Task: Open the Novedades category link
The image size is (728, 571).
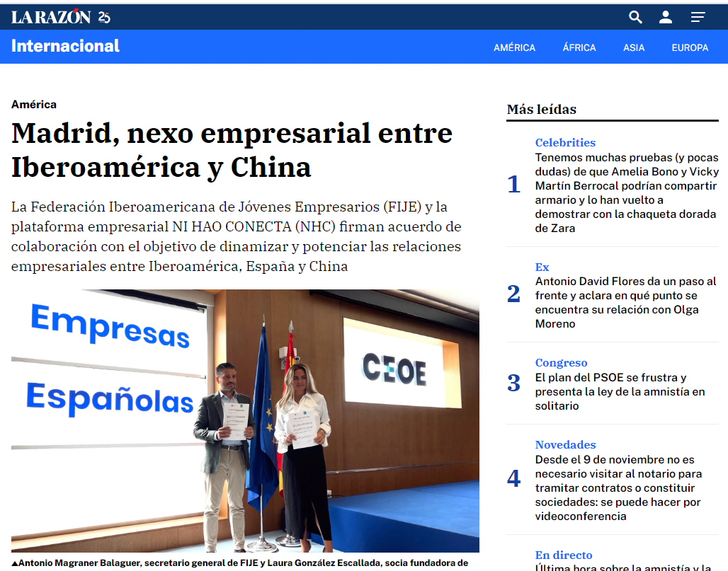Action: coord(565,444)
